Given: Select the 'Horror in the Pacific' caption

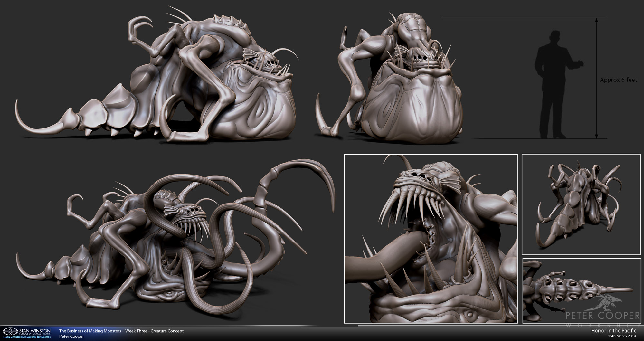Looking at the screenshot, I should coord(613,331).
